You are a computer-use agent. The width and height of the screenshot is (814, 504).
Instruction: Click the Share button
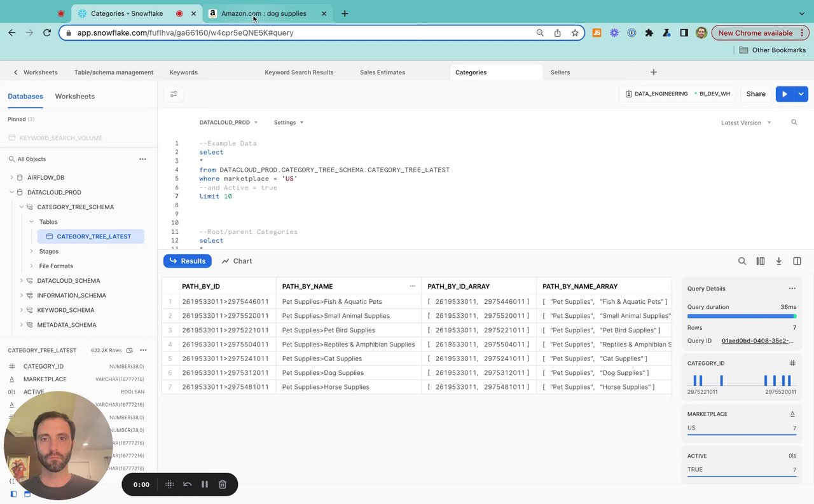[x=755, y=94]
